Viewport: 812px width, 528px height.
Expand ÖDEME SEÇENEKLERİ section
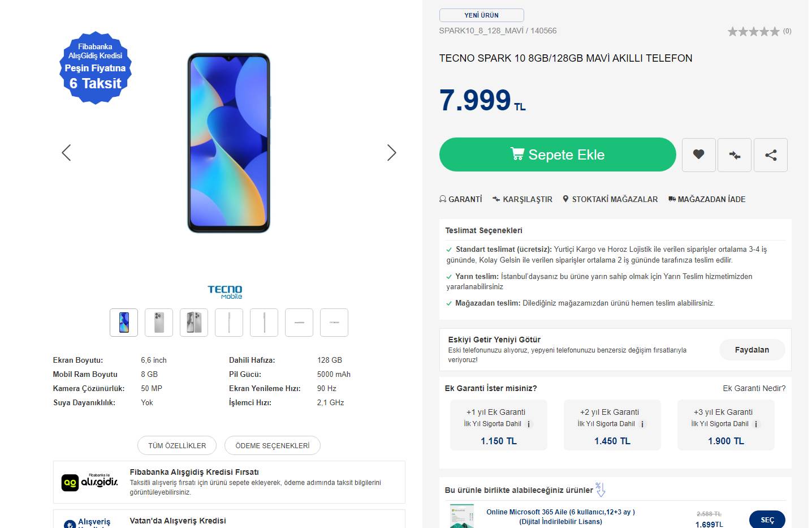[272, 445]
